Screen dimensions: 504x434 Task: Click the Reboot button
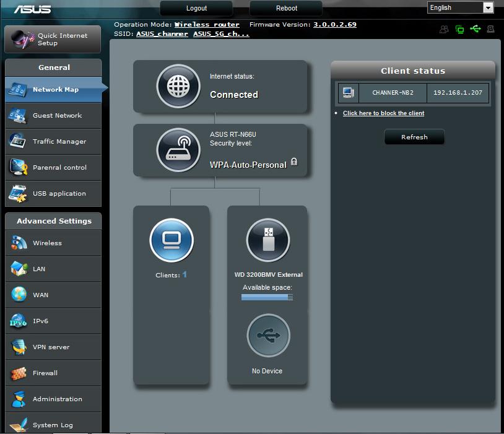pos(287,9)
